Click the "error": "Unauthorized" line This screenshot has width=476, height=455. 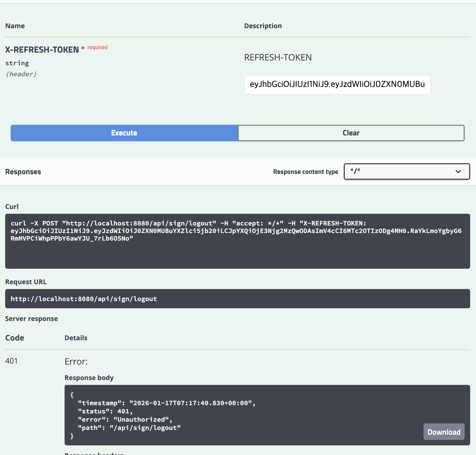click(125, 420)
